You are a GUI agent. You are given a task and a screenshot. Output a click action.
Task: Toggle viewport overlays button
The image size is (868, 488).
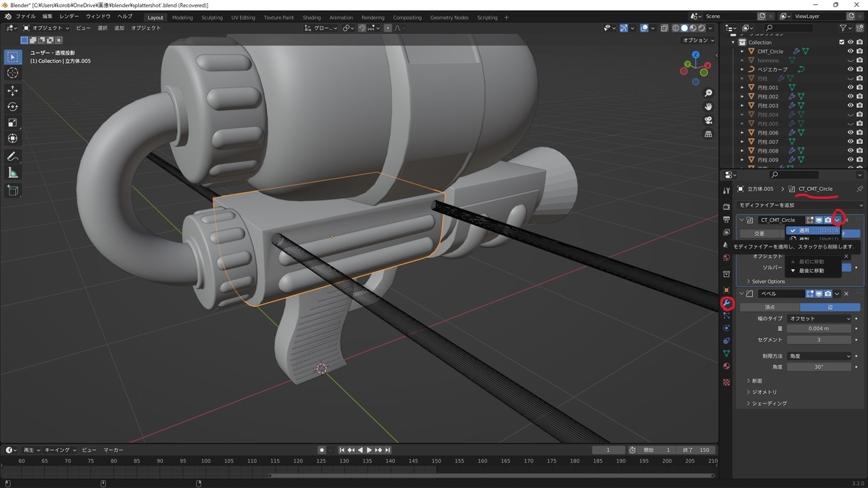click(x=644, y=28)
